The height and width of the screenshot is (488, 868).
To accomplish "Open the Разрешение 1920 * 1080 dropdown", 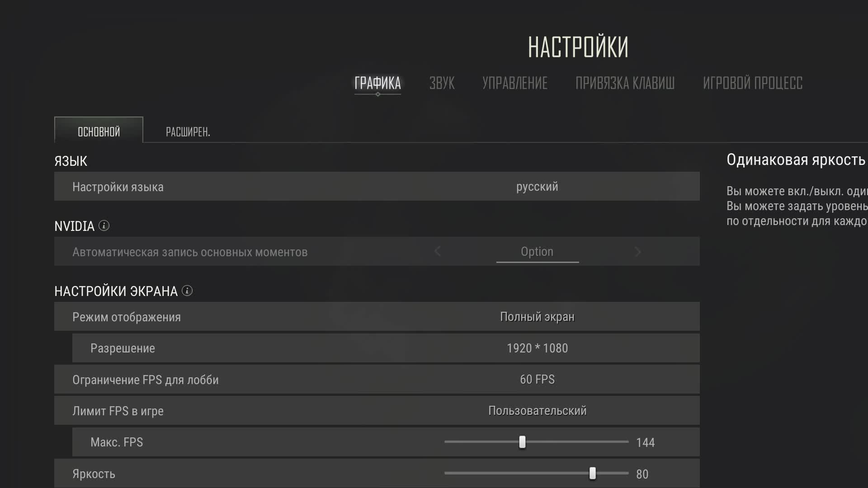I will [x=537, y=348].
